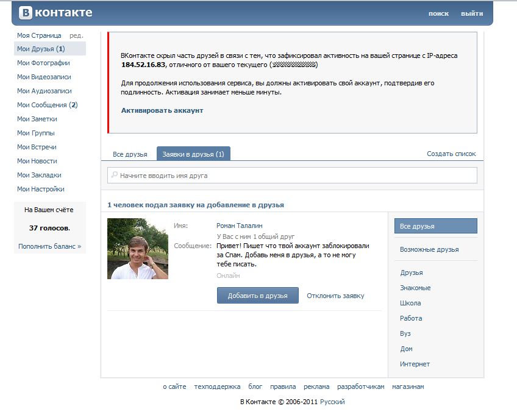Select 'Возможные друзья' in right filter panel

(x=429, y=249)
